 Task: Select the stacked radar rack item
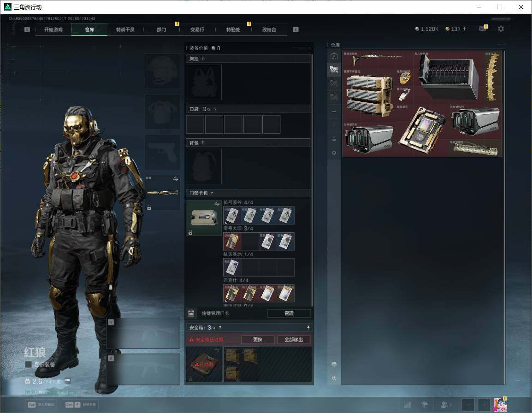coord(369,95)
